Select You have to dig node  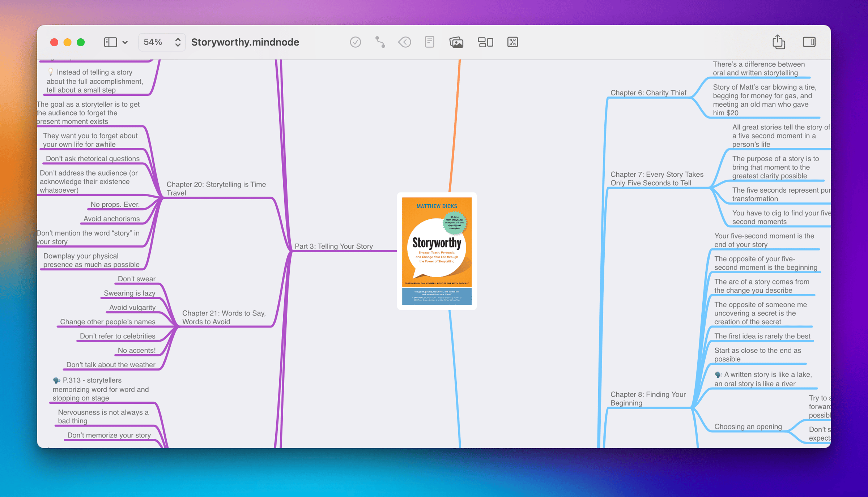tap(781, 217)
